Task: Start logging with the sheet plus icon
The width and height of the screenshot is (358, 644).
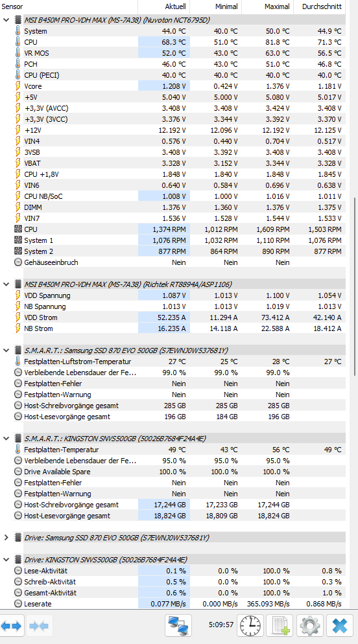Action: [x=280, y=626]
